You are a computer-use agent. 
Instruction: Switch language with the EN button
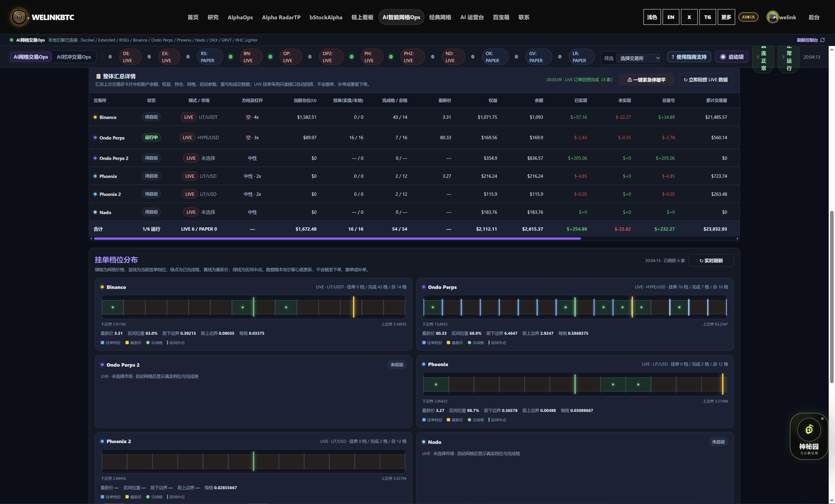pyautogui.click(x=671, y=17)
